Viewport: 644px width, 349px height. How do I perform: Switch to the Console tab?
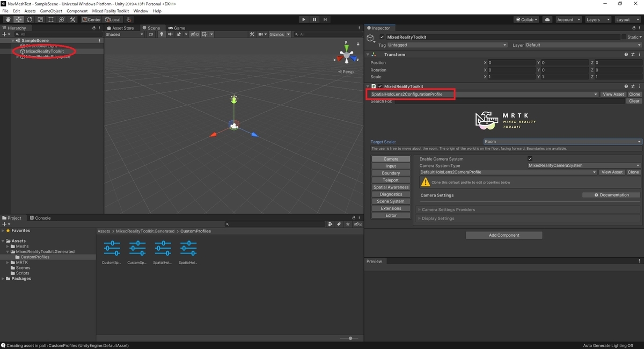[x=40, y=218]
